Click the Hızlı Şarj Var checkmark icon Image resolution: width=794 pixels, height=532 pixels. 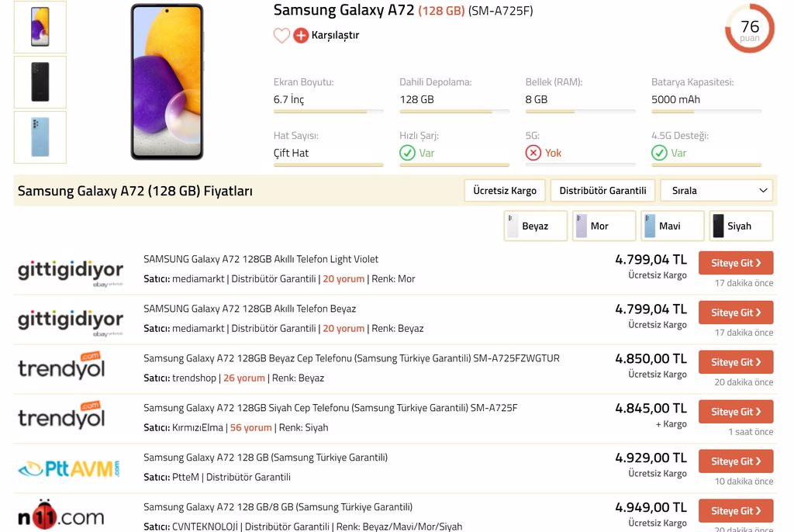[x=407, y=153]
